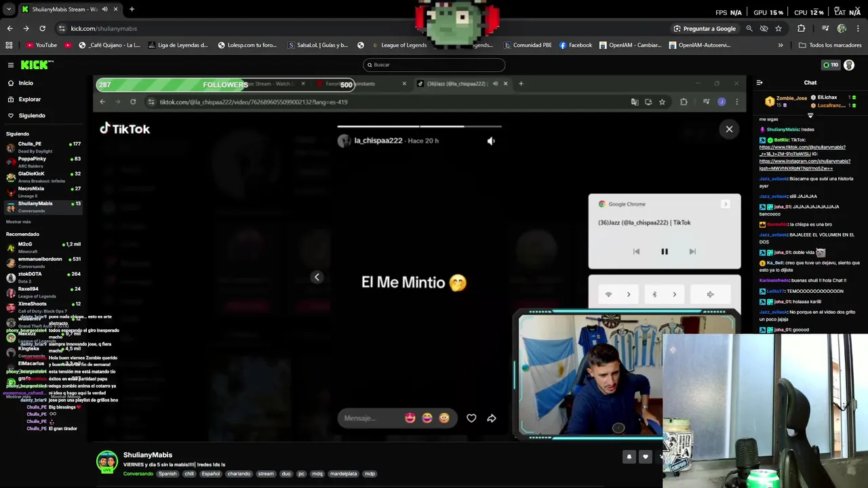Image resolution: width=868 pixels, height=488 pixels.
Task: Toggle the third quick settings tile
Action: (x=710, y=294)
